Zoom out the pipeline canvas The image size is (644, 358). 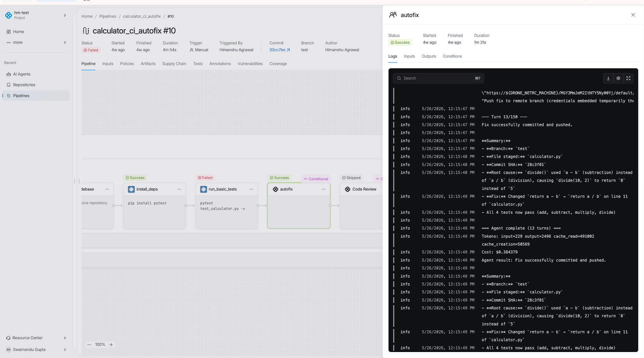pos(89,344)
